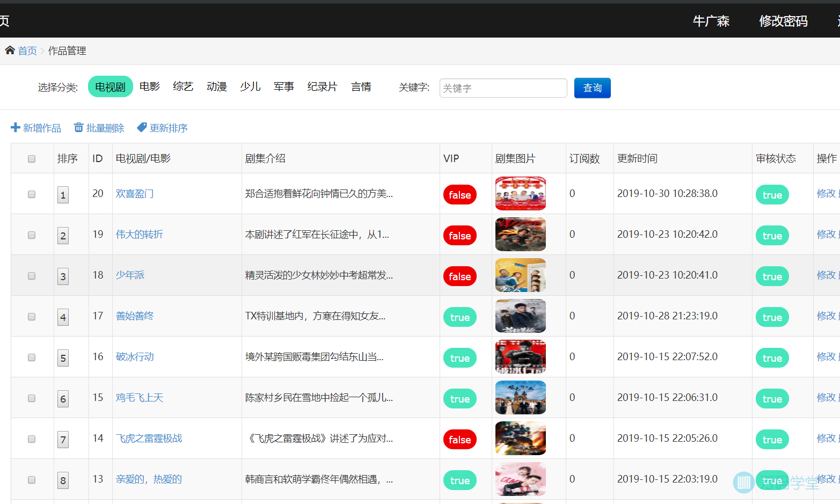
Task: Click 修改 link in the 欢喜盈门 row
Action: [x=826, y=193]
